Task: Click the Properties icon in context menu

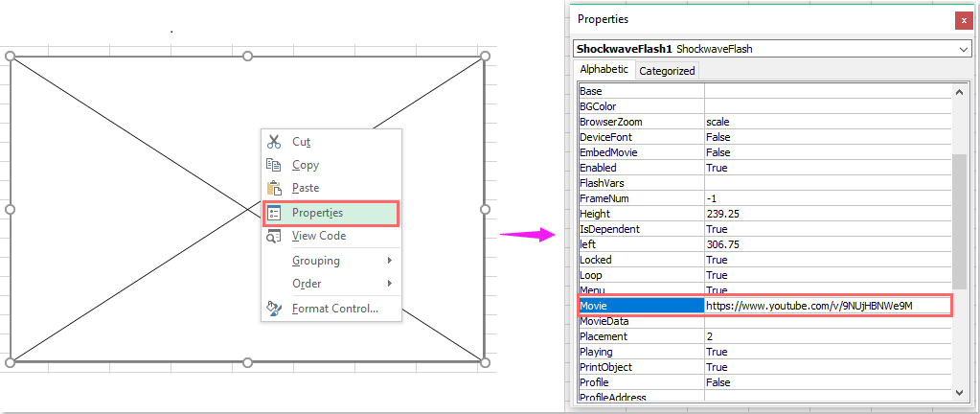Action: pos(274,213)
